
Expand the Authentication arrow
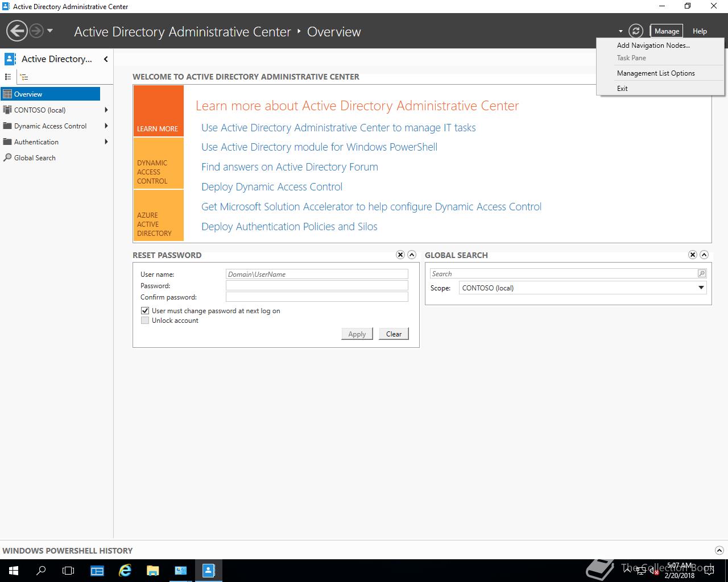point(106,142)
